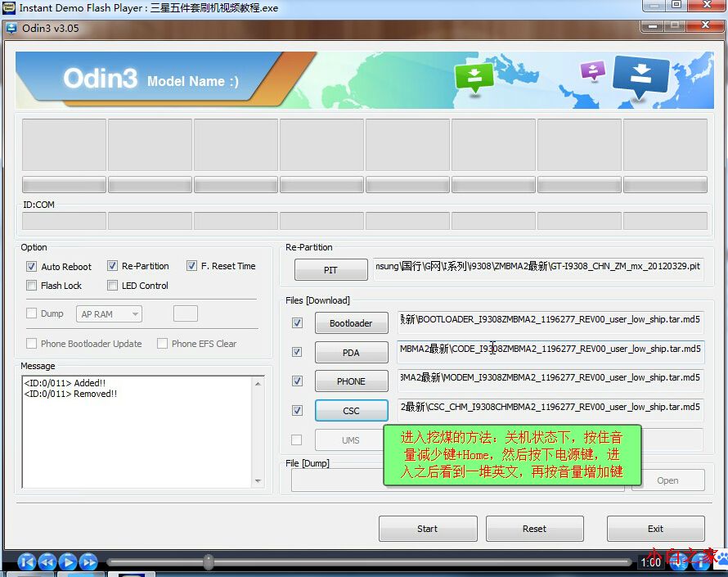Jump to start with the player's skip-back button
728x577 pixels.
[x=26, y=562]
